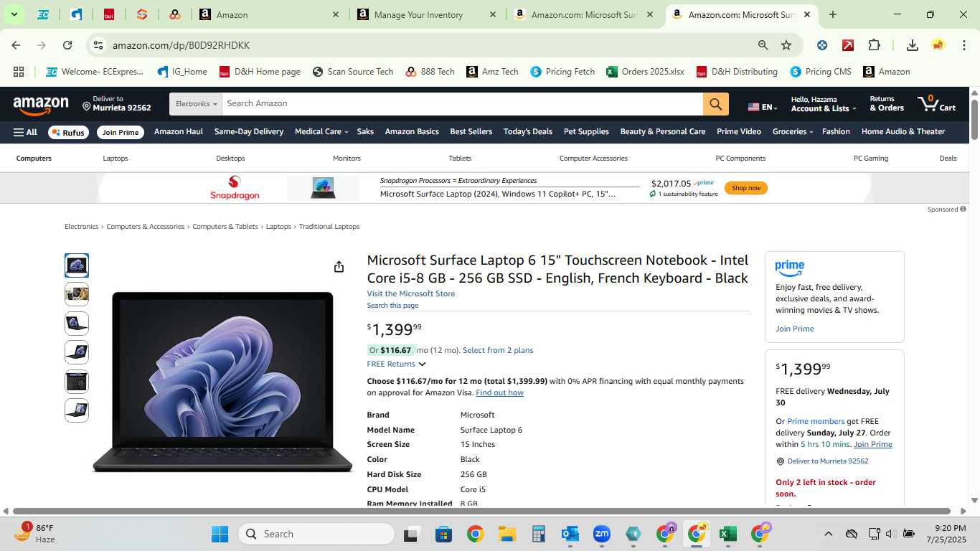Open Pricing Fetch bookmark
This screenshot has height=551, width=980.
(562, 72)
